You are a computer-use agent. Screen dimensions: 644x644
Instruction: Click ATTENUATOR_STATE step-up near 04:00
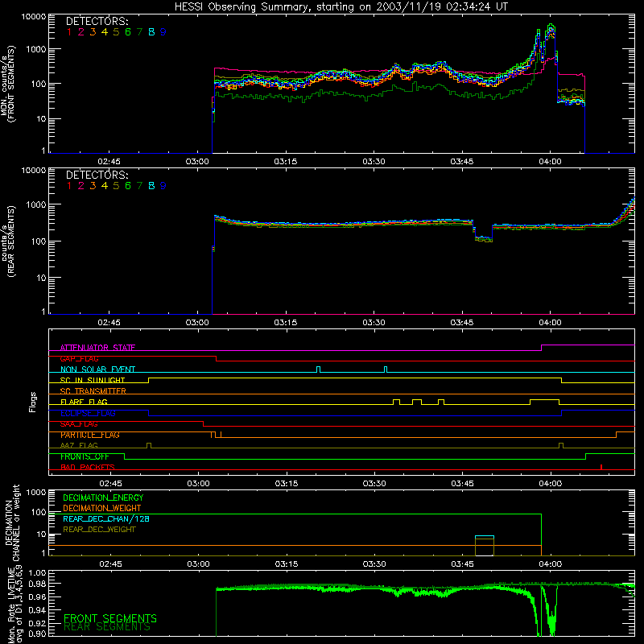coord(541,348)
